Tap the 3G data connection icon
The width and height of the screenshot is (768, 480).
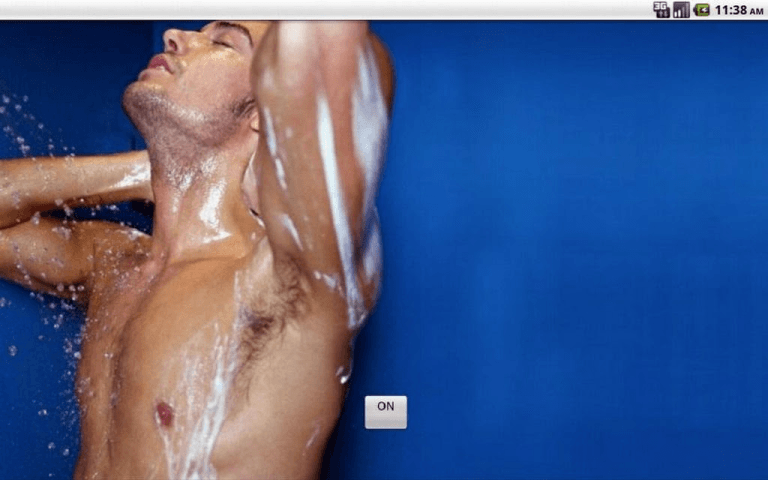(661, 9)
